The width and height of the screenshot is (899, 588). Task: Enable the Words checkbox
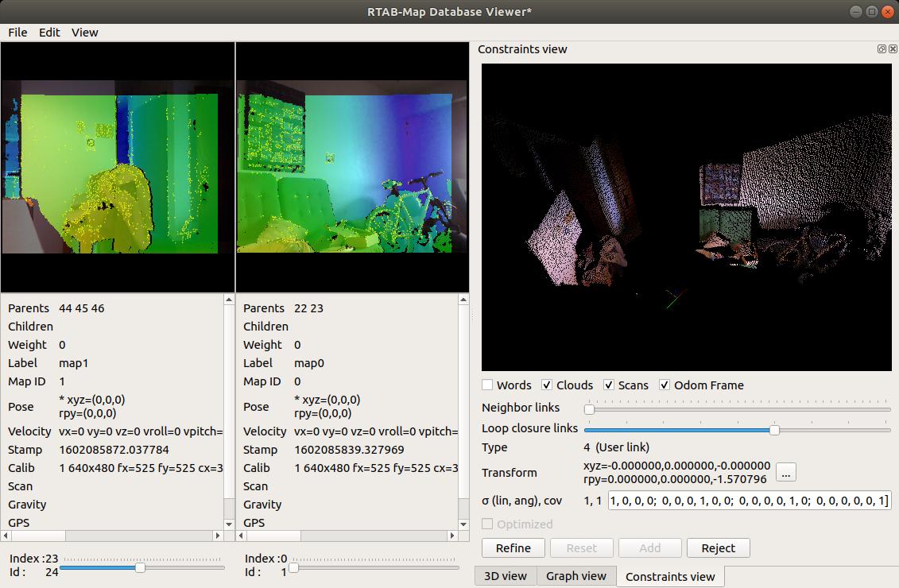[x=488, y=385]
